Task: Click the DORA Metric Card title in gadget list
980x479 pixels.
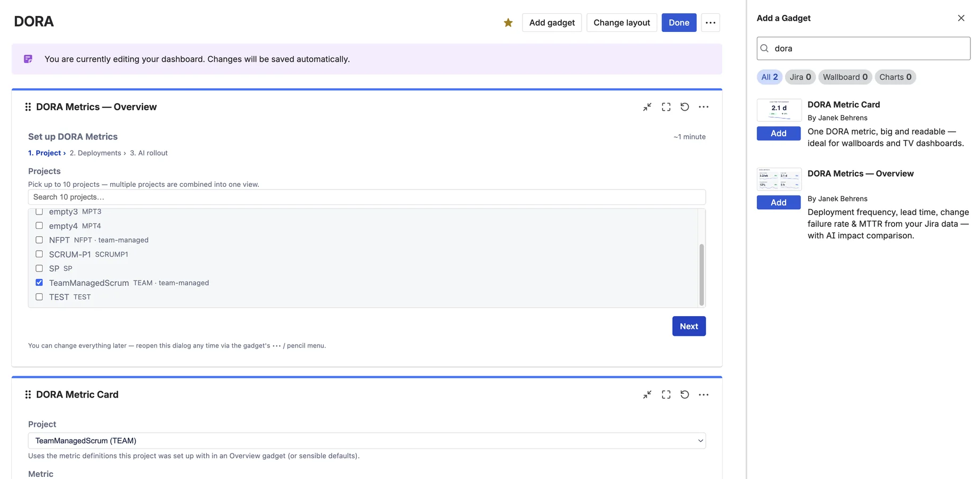Action: pos(844,105)
